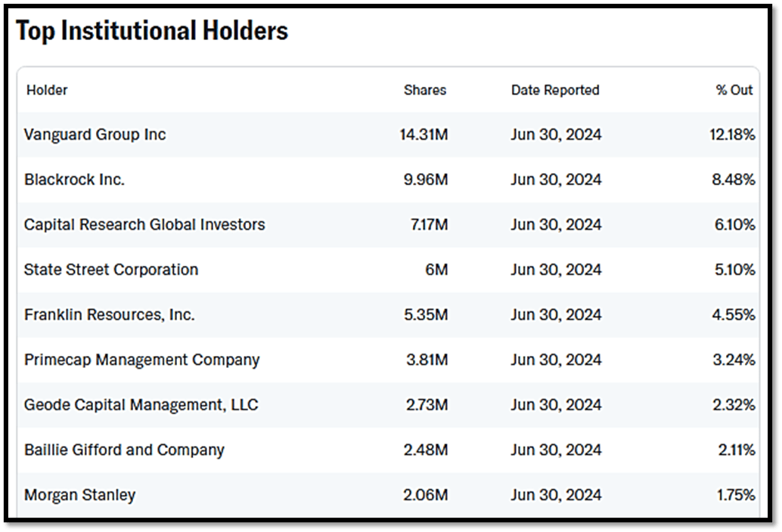782x532 pixels.
Task: Click the Holder column header
Action: tap(47, 90)
